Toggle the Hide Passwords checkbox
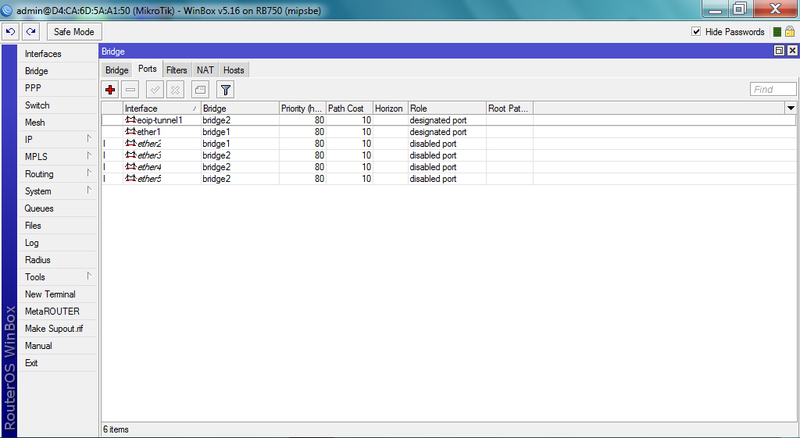The height and width of the screenshot is (438, 800). (696, 32)
